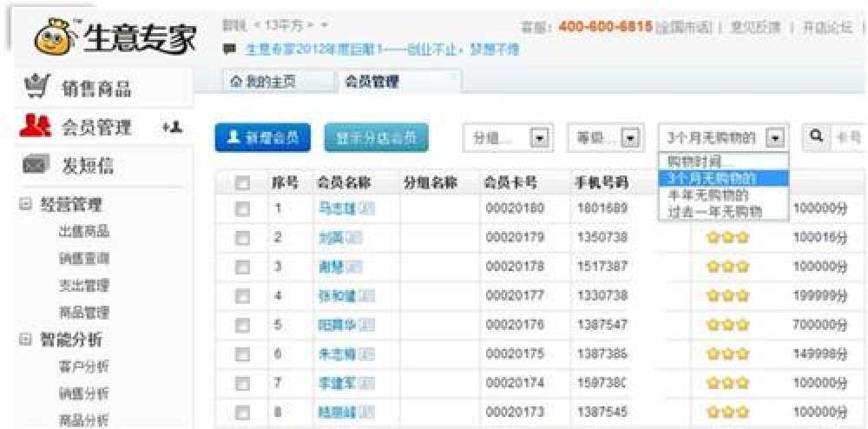Check the checkbox for row 2
This screenshot has width=868, height=429.
coord(242,238)
